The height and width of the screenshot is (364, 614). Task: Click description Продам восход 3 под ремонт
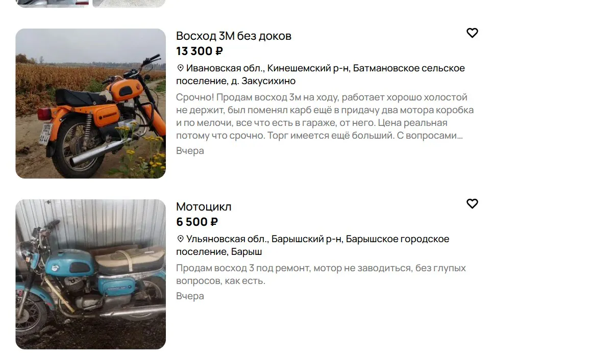click(x=321, y=274)
